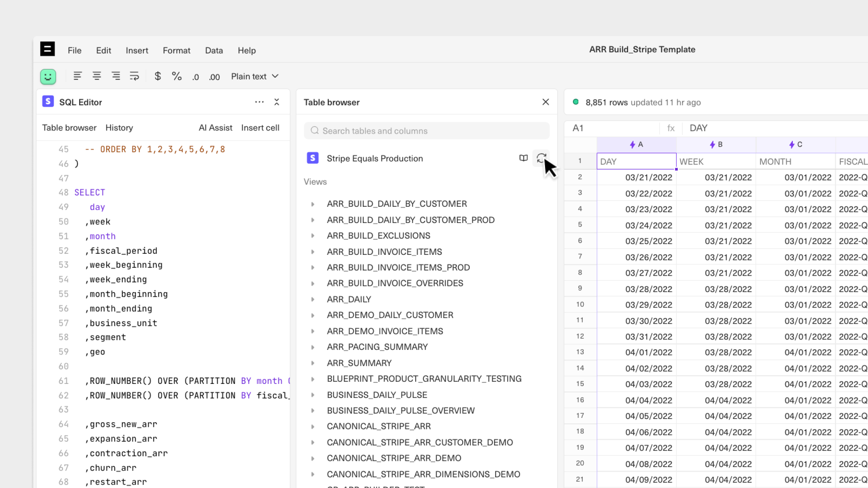This screenshot has width=868, height=488.
Task: Click the align center toolbar icon
Action: [x=97, y=76]
